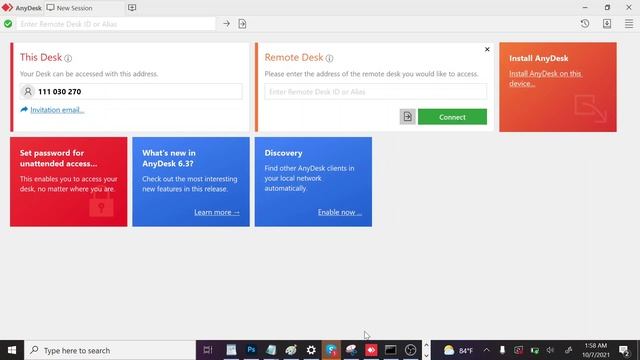Expand hidden system tray icons chevron
This screenshot has height=360, width=640.
click(487, 350)
